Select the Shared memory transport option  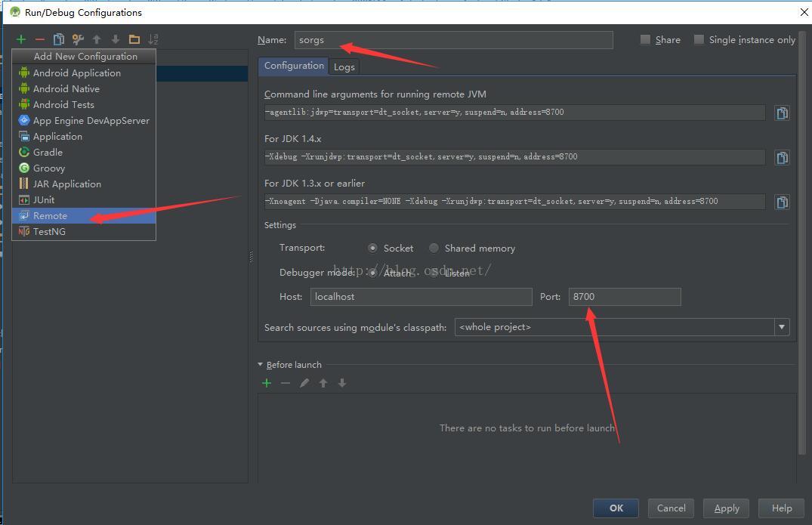pos(434,248)
